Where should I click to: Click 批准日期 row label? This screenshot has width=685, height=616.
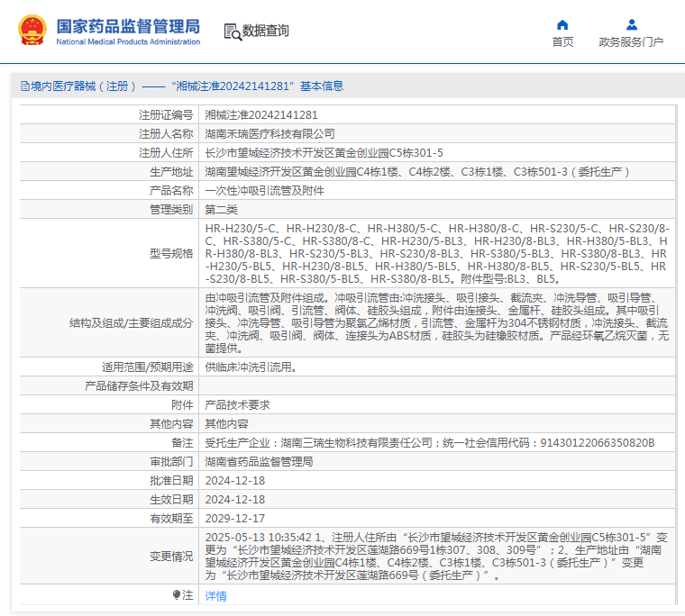click(171, 481)
